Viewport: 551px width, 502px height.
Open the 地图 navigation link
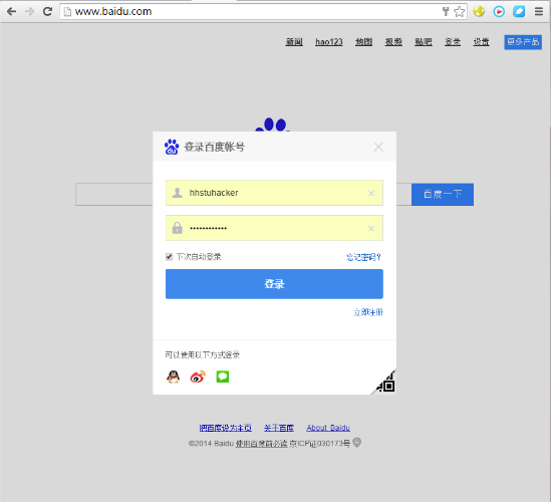(x=364, y=42)
